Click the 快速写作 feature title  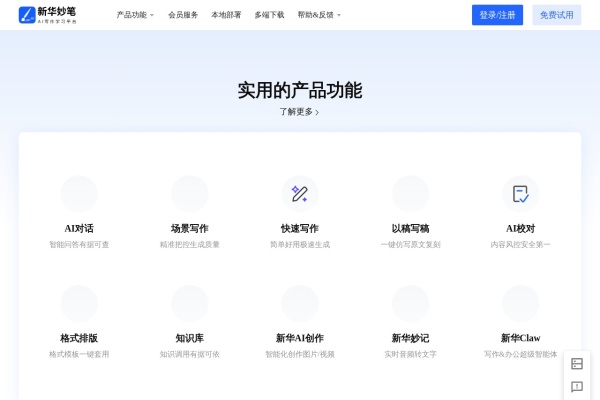[300, 229]
